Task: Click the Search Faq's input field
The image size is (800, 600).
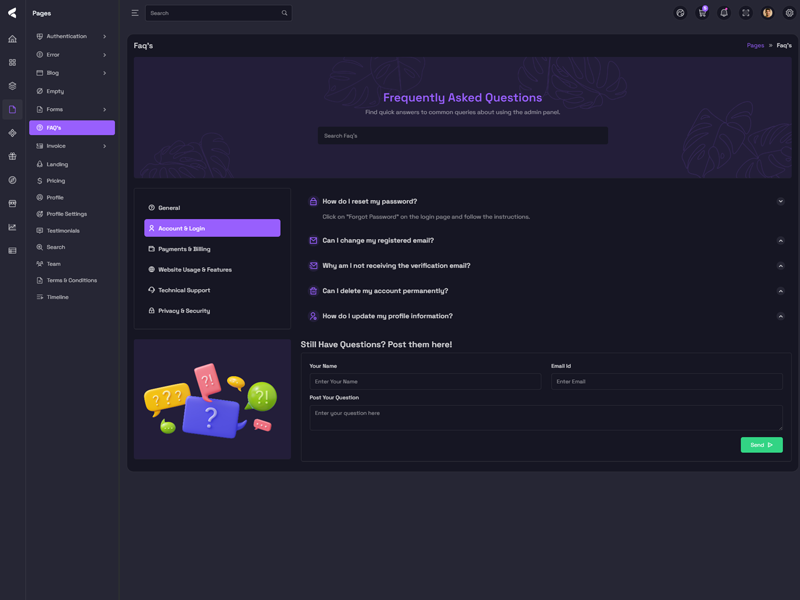Action: click(x=462, y=136)
